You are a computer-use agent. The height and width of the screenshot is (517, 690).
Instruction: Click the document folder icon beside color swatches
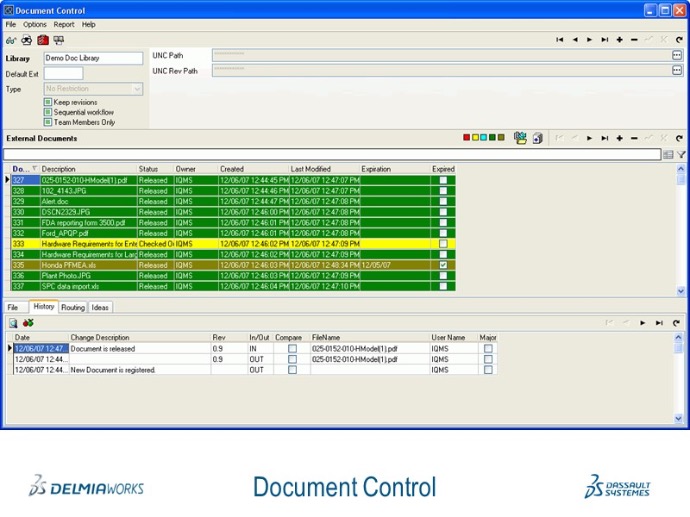[520, 138]
